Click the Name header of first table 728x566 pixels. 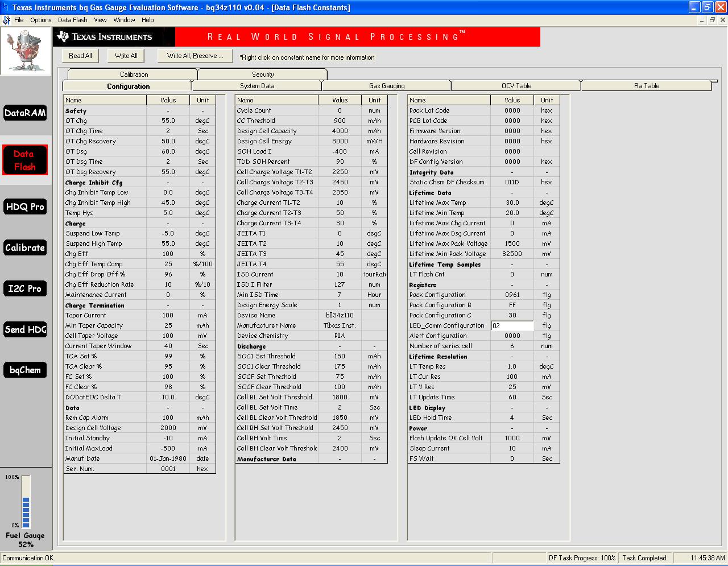pos(105,100)
